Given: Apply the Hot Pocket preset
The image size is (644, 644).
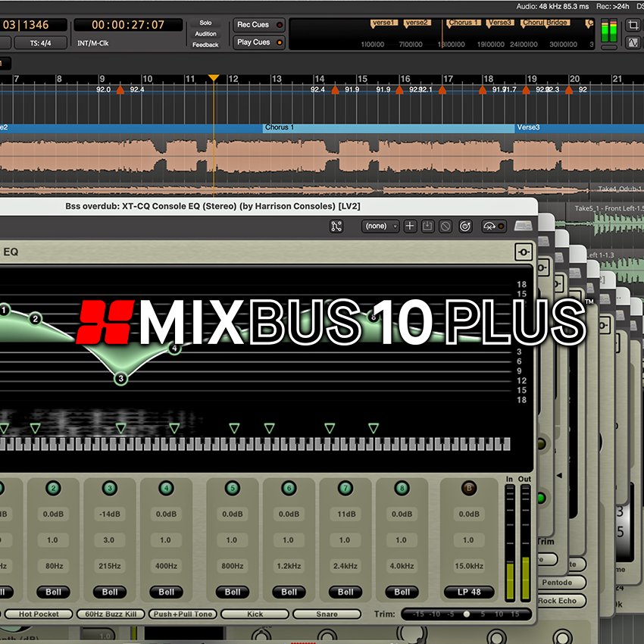Looking at the screenshot, I should tap(37, 614).
